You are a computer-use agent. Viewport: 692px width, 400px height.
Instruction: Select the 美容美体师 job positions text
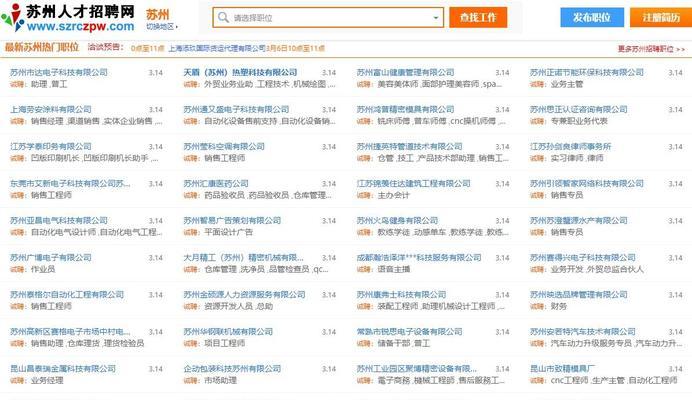[439, 84]
